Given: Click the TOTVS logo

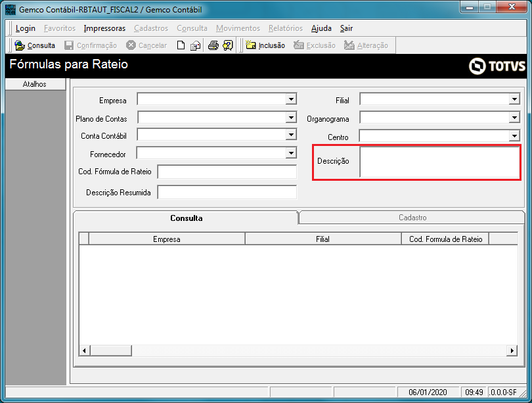Looking at the screenshot, I should (x=497, y=66).
